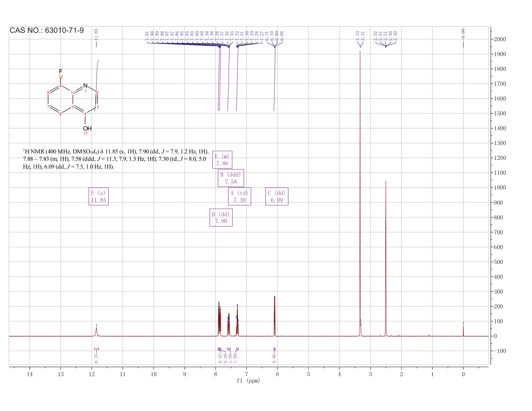Select the A (td) 7.30 multiplet box
The image size is (532, 411).
click(240, 196)
